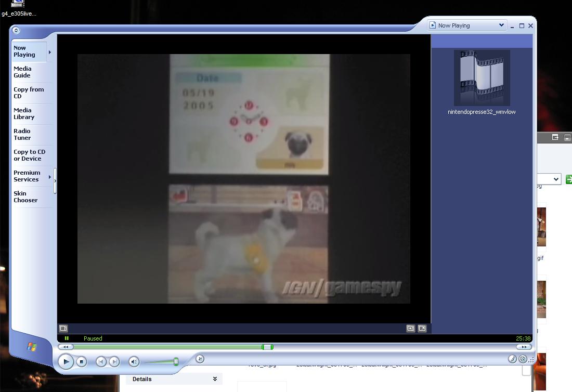Open Copy to CD or Device
572x392 pixels.
point(30,155)
